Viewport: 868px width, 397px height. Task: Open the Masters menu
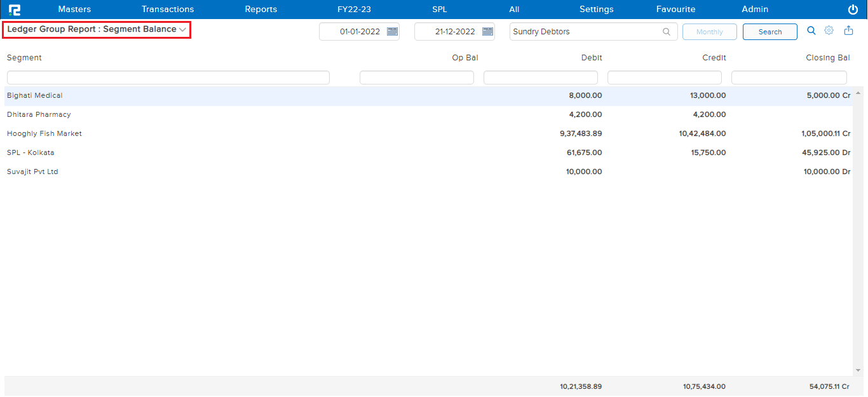tap(74, 10)
